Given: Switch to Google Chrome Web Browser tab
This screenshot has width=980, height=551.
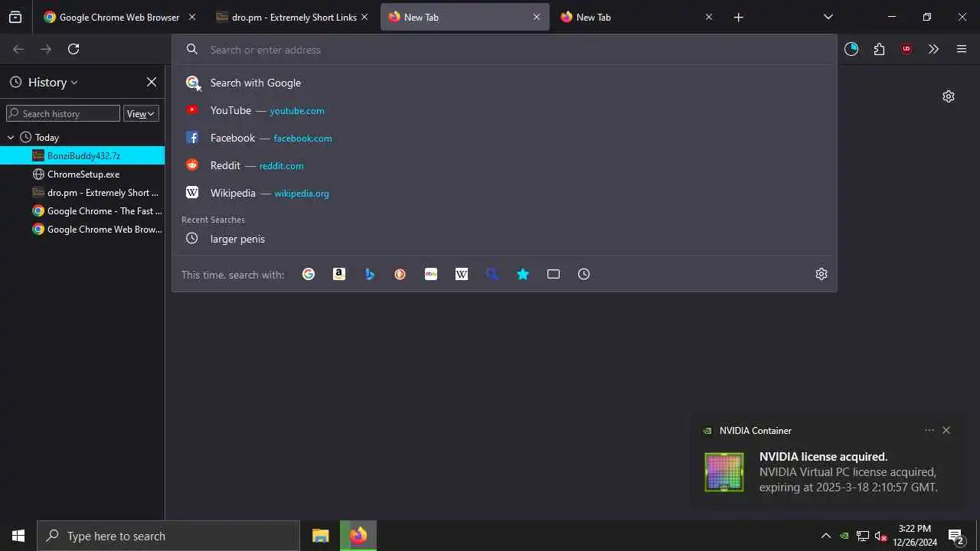Looking at the screenshot, I should pyautogui.click(x=119, y=17).
